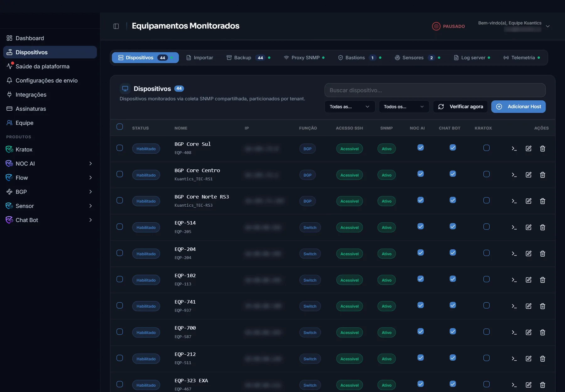Delete the BGP Core Centro device
The image size is (565, 392).
pyautogui.click(x=542, y=175)
